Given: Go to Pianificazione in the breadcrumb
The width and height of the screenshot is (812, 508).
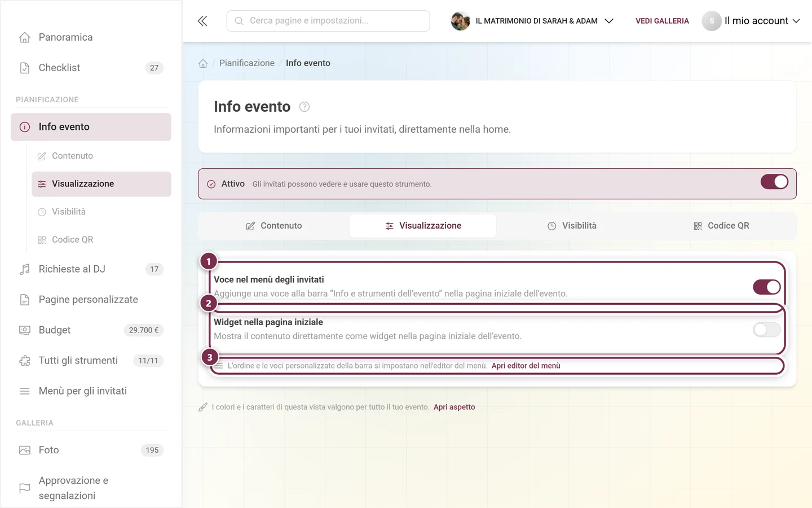Looking at the screenshot, I should 247,63.
